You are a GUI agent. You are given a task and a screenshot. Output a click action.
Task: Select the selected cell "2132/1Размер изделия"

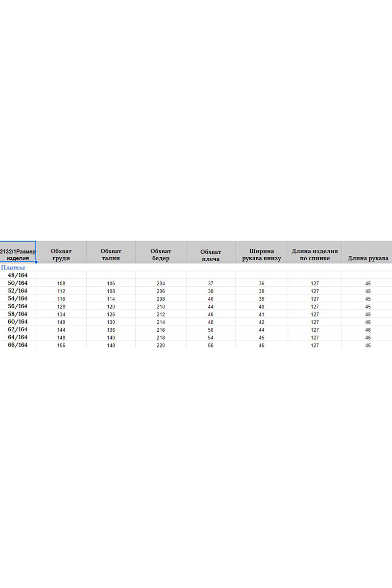click(x=18, y=251)
